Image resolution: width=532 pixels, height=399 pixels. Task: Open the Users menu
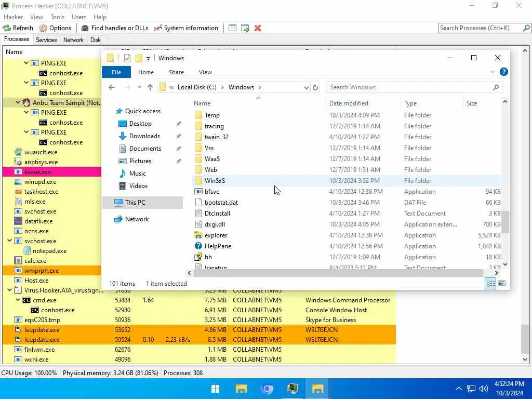click(x=79, y=17)
